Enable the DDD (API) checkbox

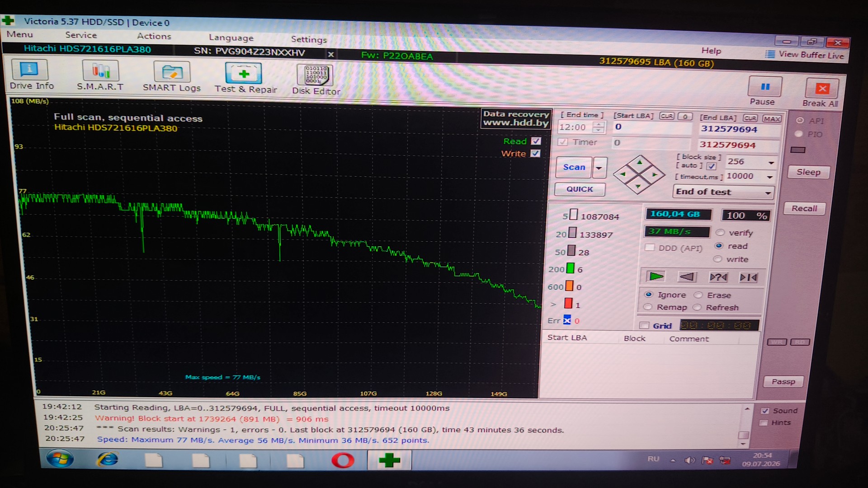(x=650, y=248)
